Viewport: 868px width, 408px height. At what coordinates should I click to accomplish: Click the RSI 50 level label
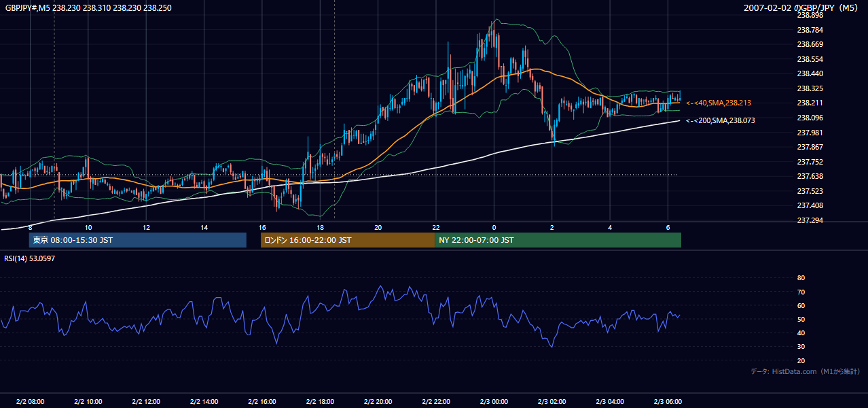point(801,319)
